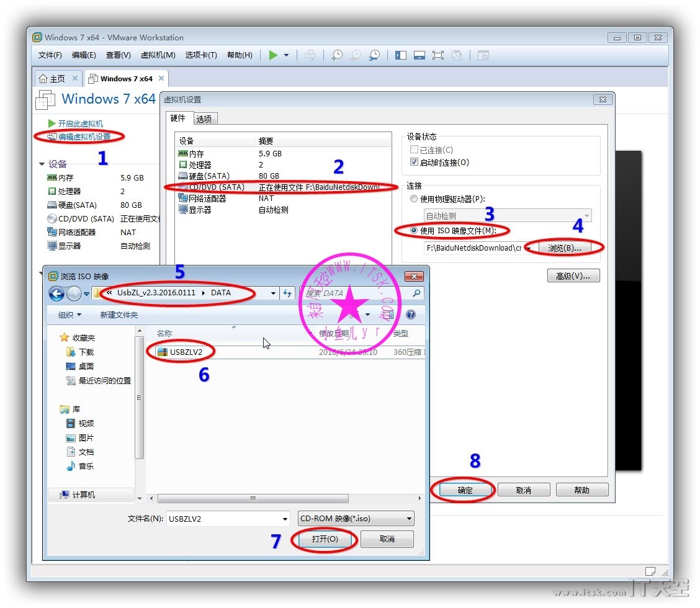
Task: Click the back arrow in browse dialog
Action: pyautogui.click(x=57, y=293)
